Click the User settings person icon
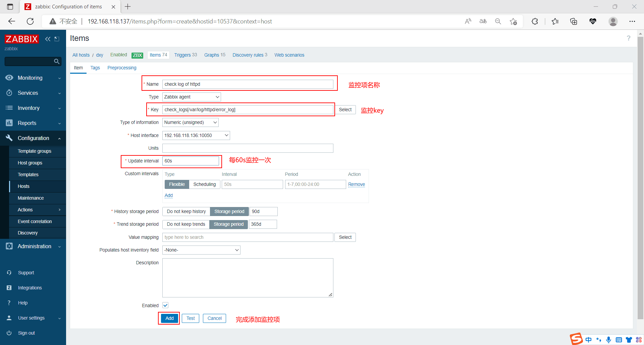 (9, 318)
